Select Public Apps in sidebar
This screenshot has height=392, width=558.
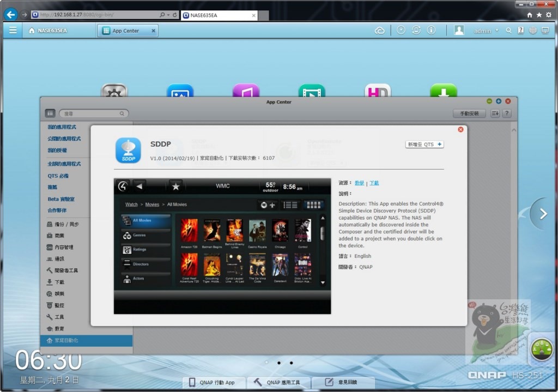[64, 138]
